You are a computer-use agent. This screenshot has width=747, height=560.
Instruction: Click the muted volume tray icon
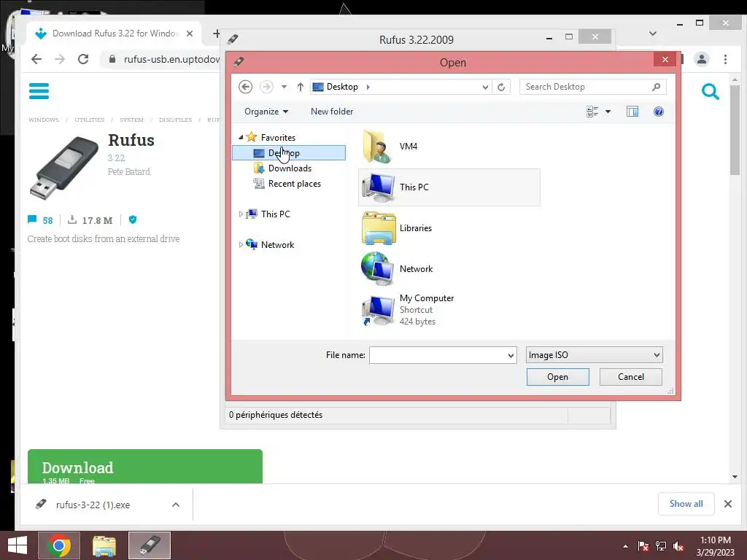click(x=678, y=546)
